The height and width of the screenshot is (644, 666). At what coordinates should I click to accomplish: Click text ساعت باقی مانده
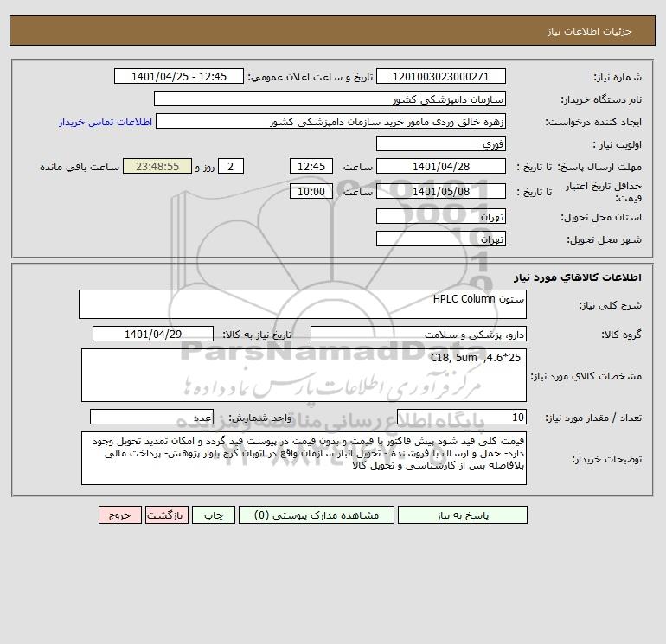[x=80, y=167]
